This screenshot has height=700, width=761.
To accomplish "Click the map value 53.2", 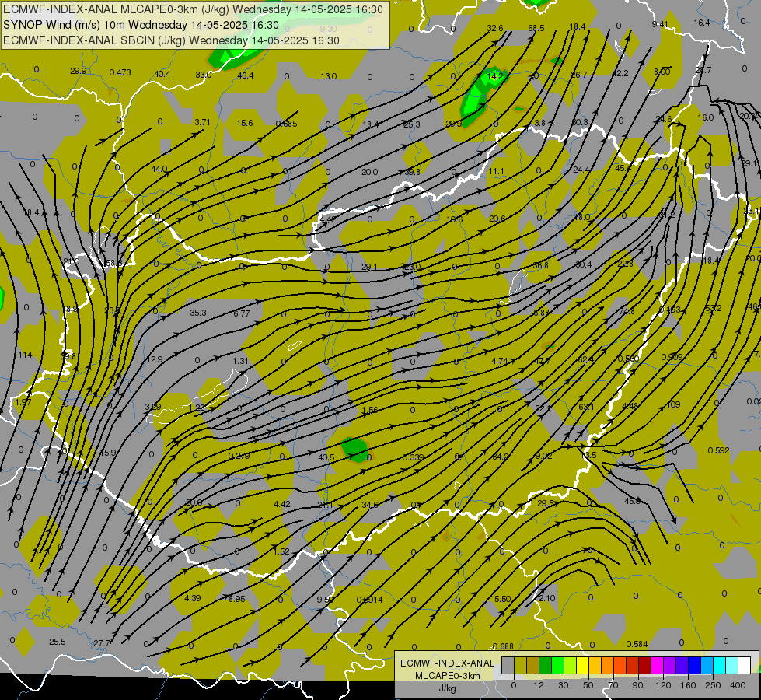I will 713,309.
